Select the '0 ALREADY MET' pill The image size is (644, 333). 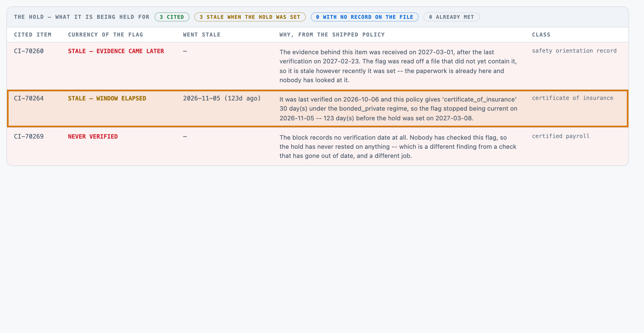coord(451,17)
